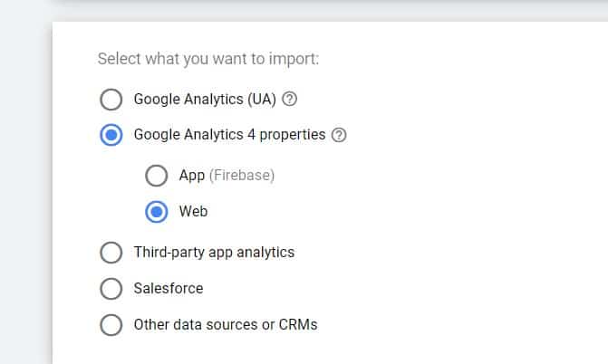Pick the Salesforce radio circle
This screenshot has height=364, width=608.
[111, 289]
